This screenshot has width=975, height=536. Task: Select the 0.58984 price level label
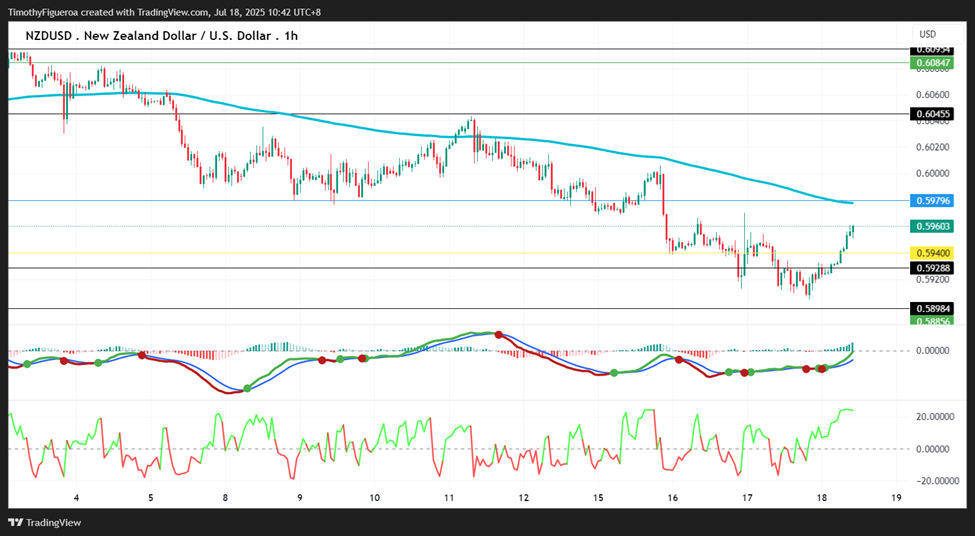[931, 308]
